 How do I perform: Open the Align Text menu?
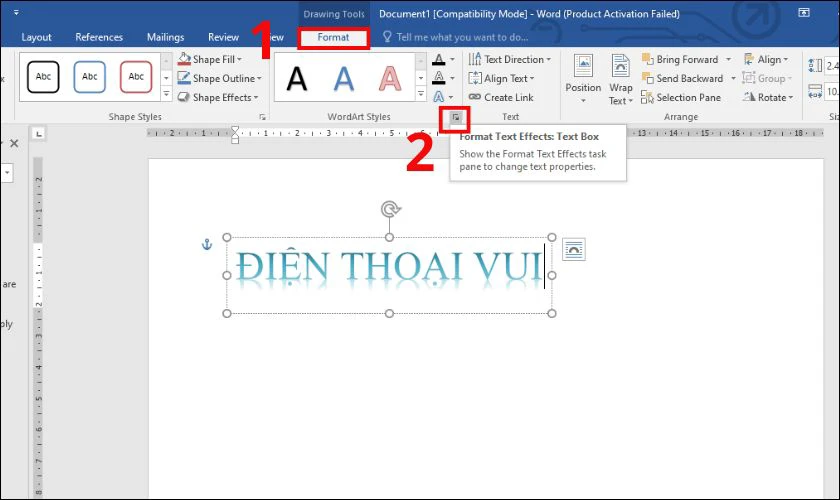coord(501,78)
